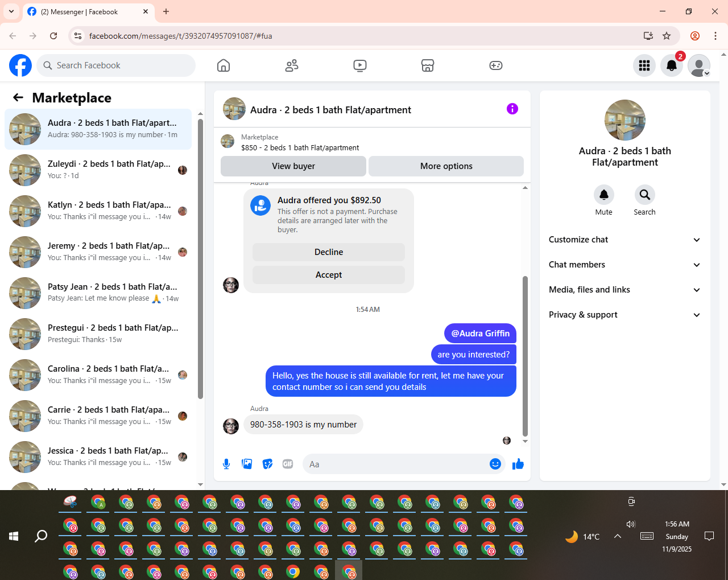The height and width of the screenshot is (580, 728).
Task: Bookmark this page with star icon
Action: (x=667, y=36)
